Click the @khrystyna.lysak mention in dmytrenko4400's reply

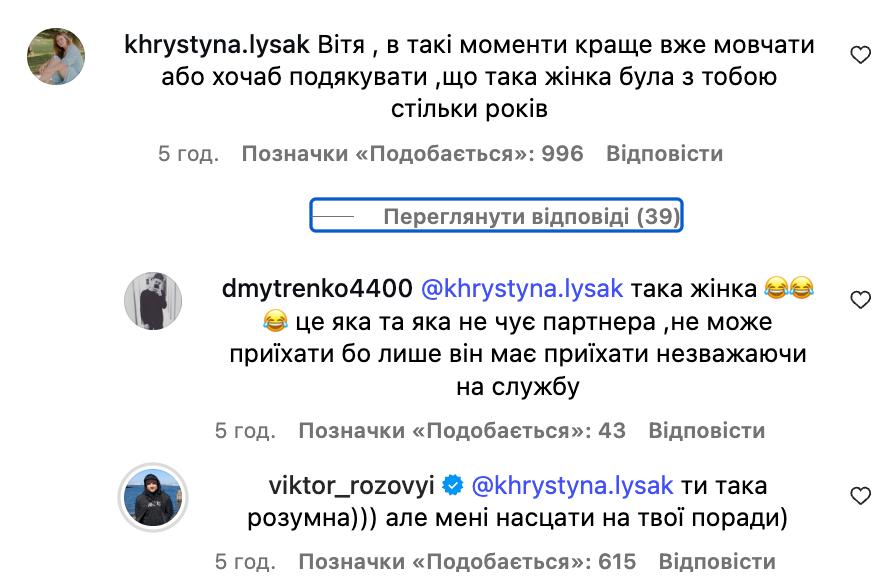(x=522, y=289)
